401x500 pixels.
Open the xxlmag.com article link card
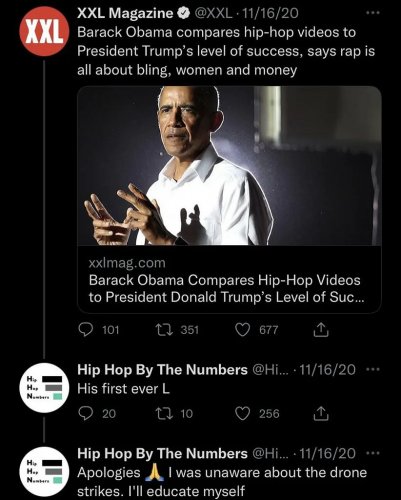(229, 280)
